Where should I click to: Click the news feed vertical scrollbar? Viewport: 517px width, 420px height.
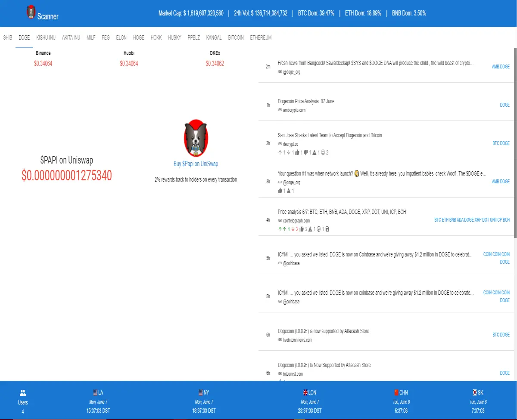tap(515, 142)
